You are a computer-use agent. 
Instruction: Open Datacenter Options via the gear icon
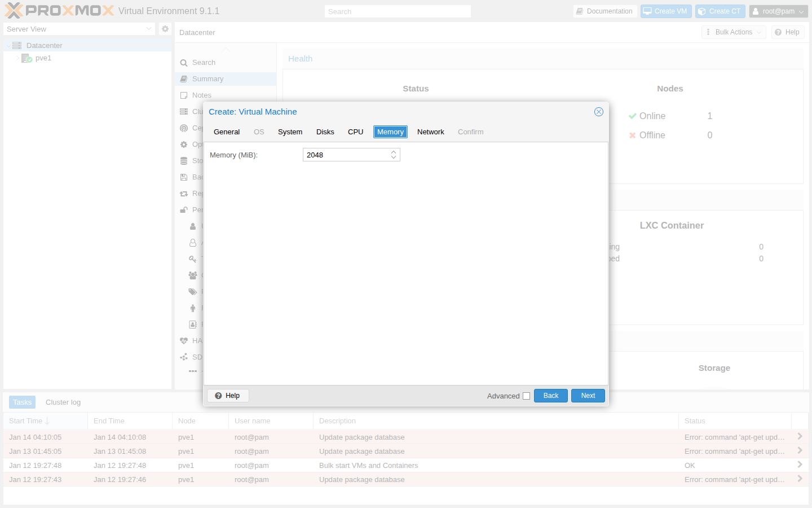coord(184,144)
